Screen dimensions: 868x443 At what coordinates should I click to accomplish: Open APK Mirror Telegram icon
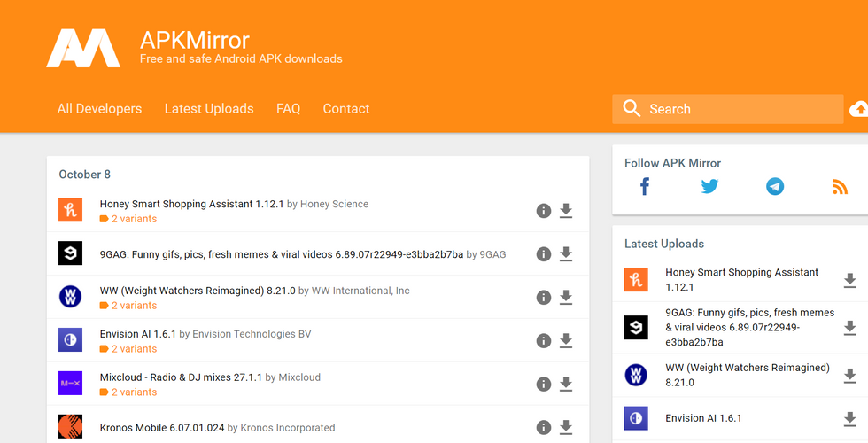774,187
